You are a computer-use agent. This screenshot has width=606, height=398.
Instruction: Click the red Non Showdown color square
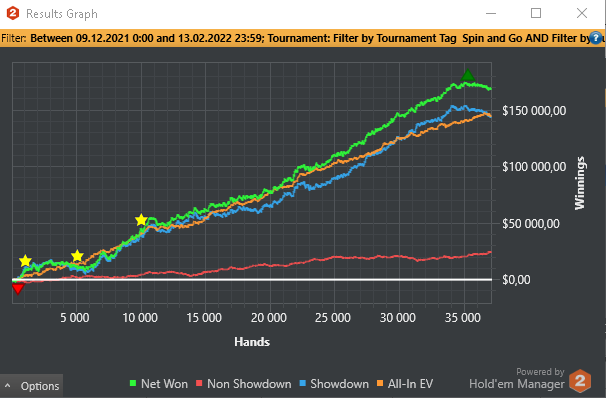point(199,383)
